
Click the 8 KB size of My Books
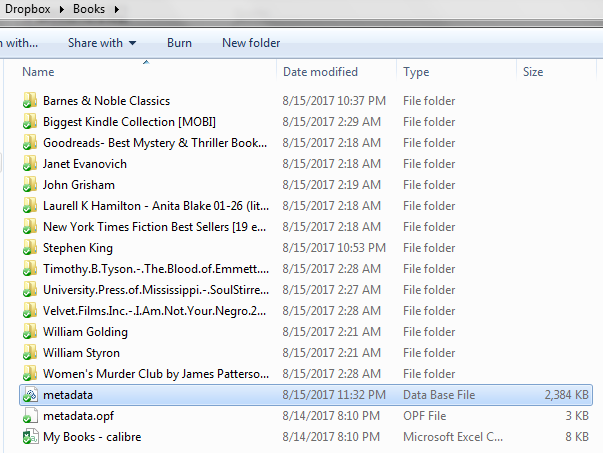[577, 437]
